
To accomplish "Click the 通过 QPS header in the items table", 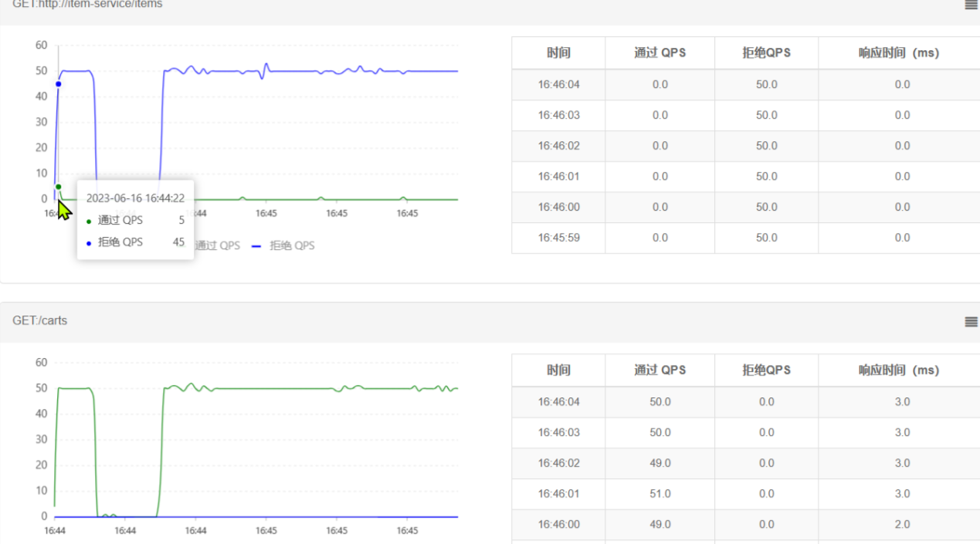I will (660, 53).
